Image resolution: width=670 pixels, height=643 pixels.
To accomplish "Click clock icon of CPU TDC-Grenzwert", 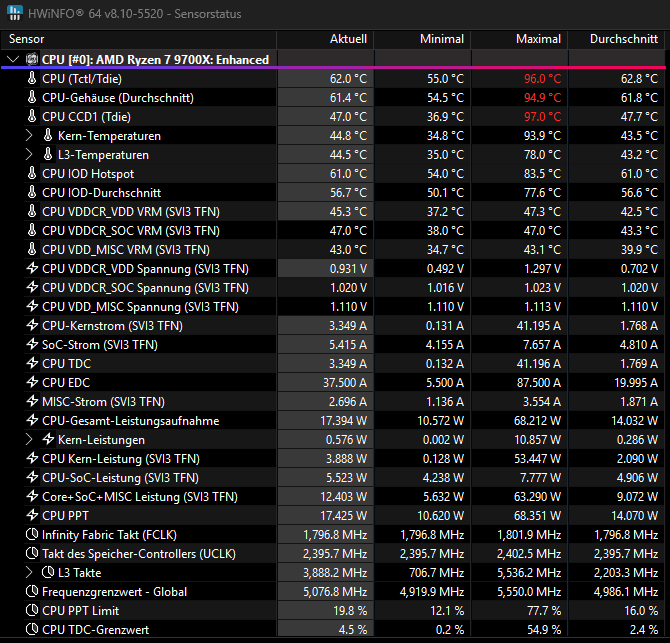I will pyautogui.click(x=32, y=629).
